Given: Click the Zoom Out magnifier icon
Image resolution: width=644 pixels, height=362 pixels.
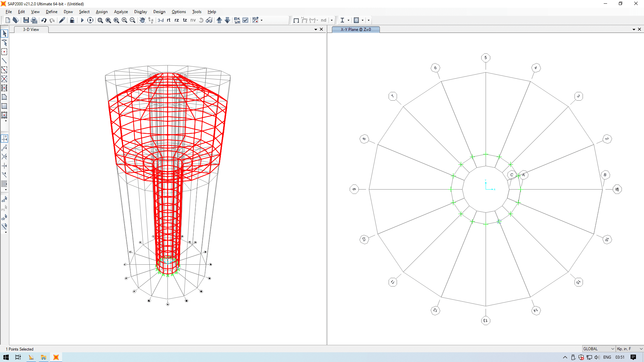Looking at the screenshot, I should pyautogui.click(x=133, y=20).
